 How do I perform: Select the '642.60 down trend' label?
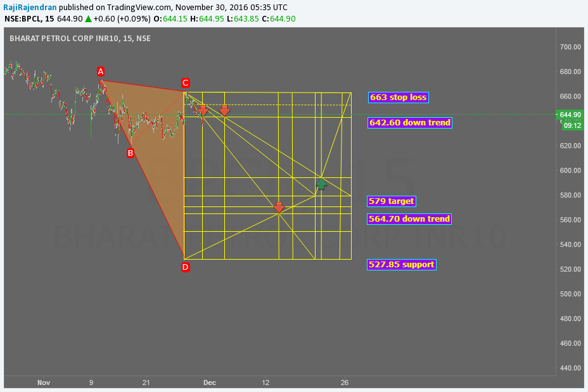point(410,123)
